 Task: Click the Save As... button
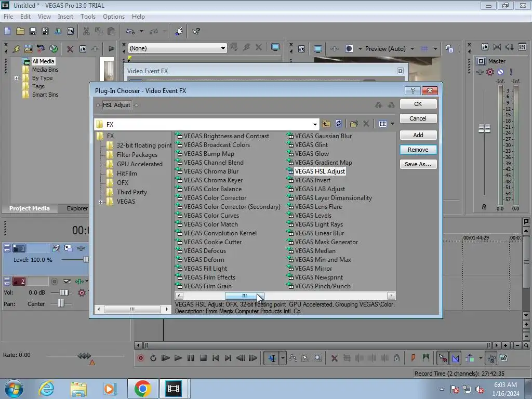[418, 164]
